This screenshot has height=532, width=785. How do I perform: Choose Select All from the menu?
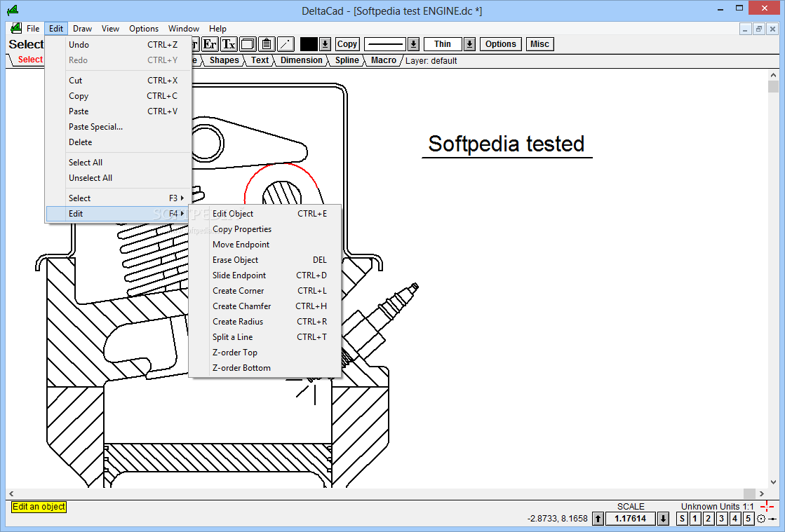pos(118,162)
